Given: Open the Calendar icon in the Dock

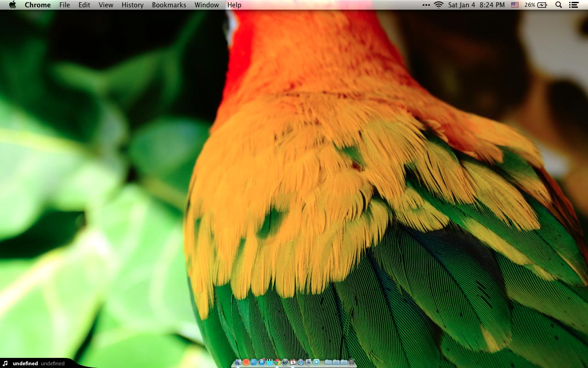Looking at the screenshot, I should tap(293, 362).
